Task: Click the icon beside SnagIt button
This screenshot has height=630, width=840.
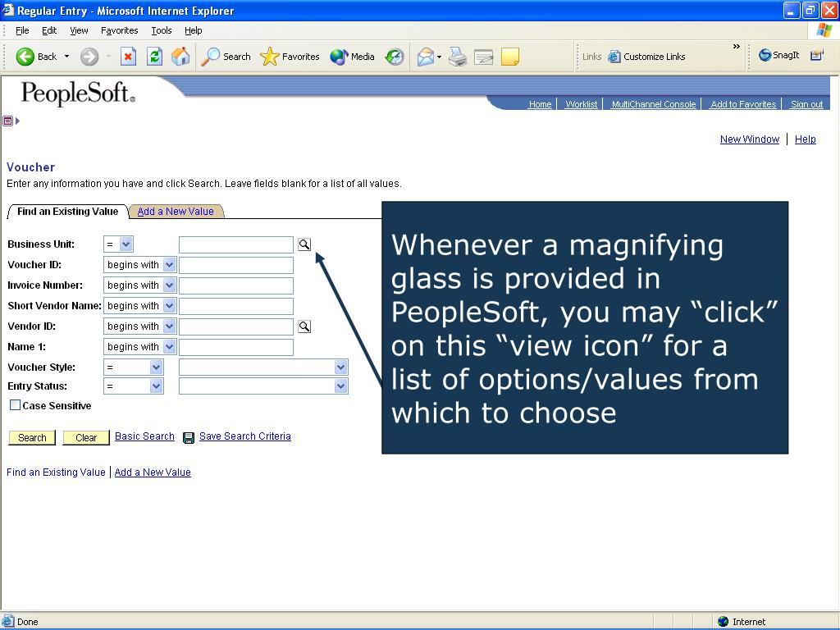Action: 816,55
